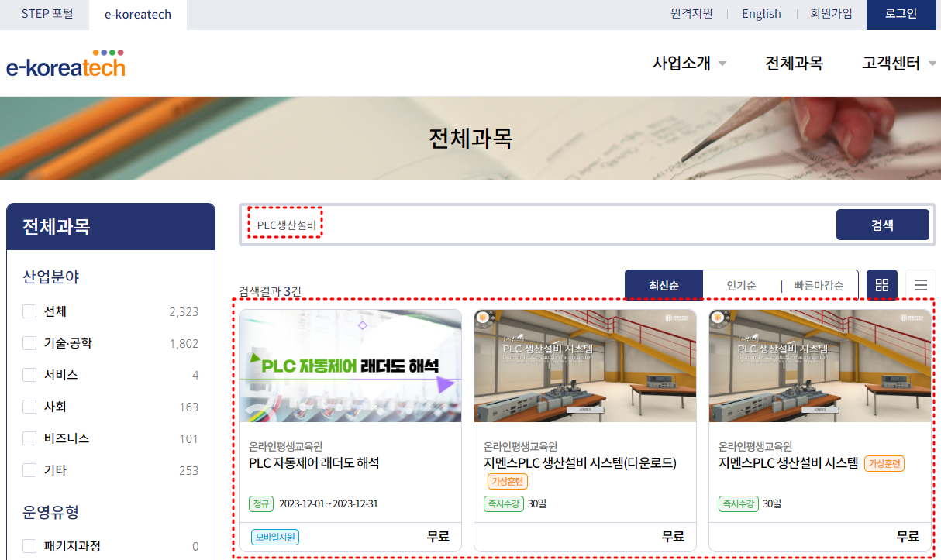Check 서비스 checkbox
The width and height of the screenshot is (941, 560).
click(x=29, y=375)
